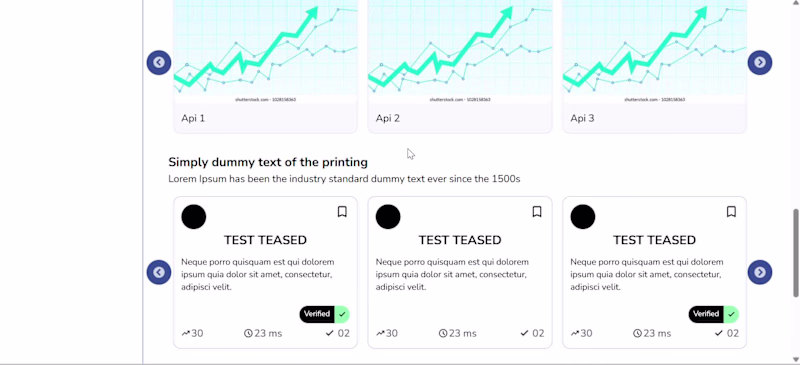Click the checkmark 02 stat on third card
The width and height of the screenshot is (800, 365).
click(x=726, y=333)
